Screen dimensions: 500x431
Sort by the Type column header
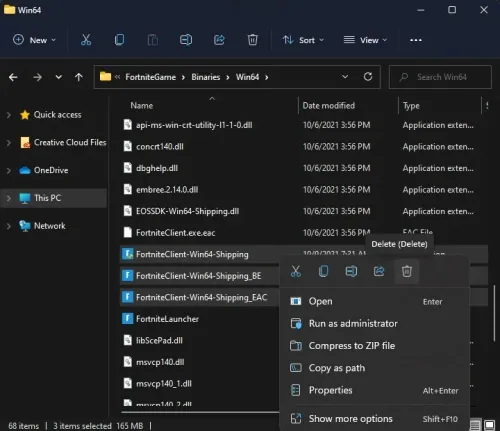pos(411,106)
